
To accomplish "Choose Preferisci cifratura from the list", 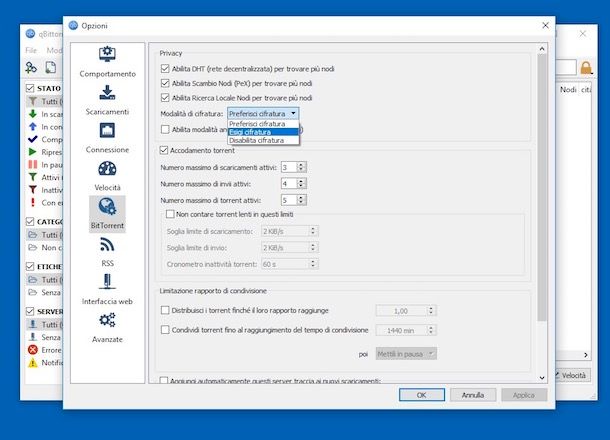I will coord(263,124).
